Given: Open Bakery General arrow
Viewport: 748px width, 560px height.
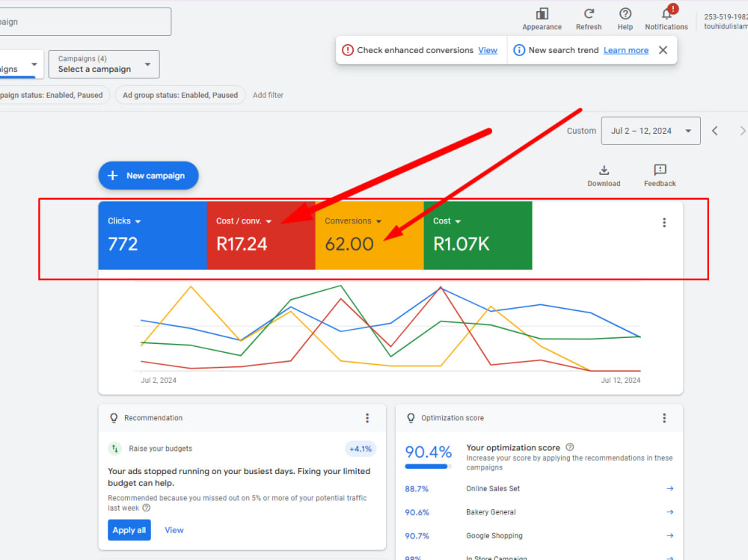Looking at the screenshot, I should [x=669, y=512].
